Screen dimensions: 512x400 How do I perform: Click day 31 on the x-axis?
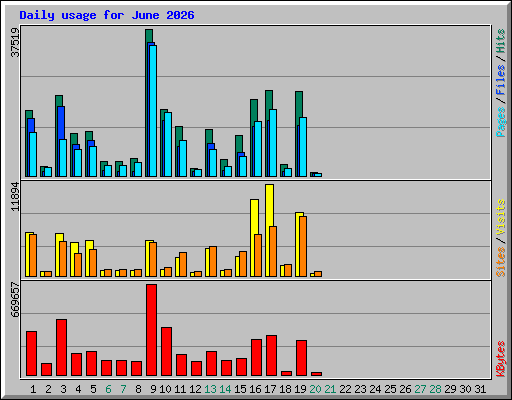(480, 389)
